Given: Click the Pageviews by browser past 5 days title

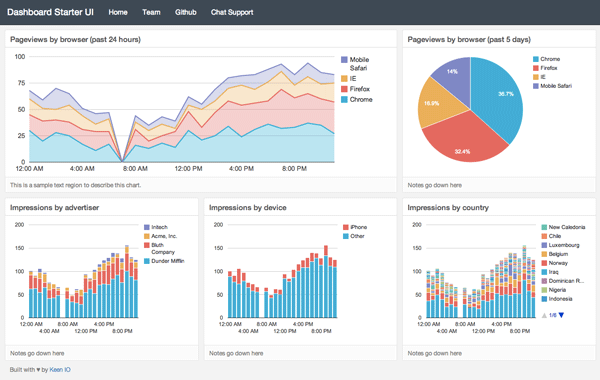Looking at the screenshot, I should [469, 39].
